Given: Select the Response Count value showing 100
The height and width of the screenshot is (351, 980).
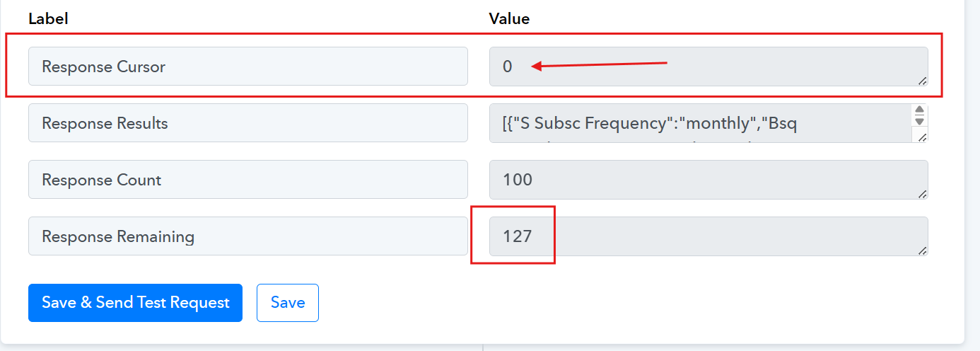Looking at the screenshot, I should tap(708, 180).
